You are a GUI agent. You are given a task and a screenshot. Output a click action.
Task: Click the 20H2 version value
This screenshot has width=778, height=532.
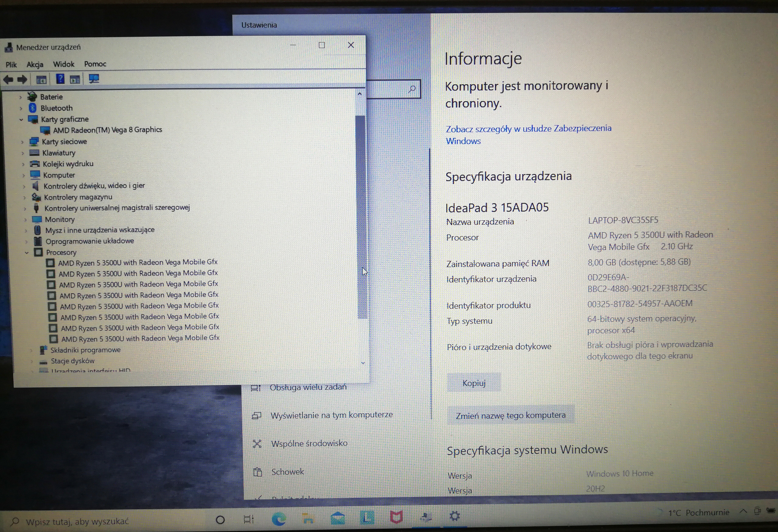click(x=595, y=489)
